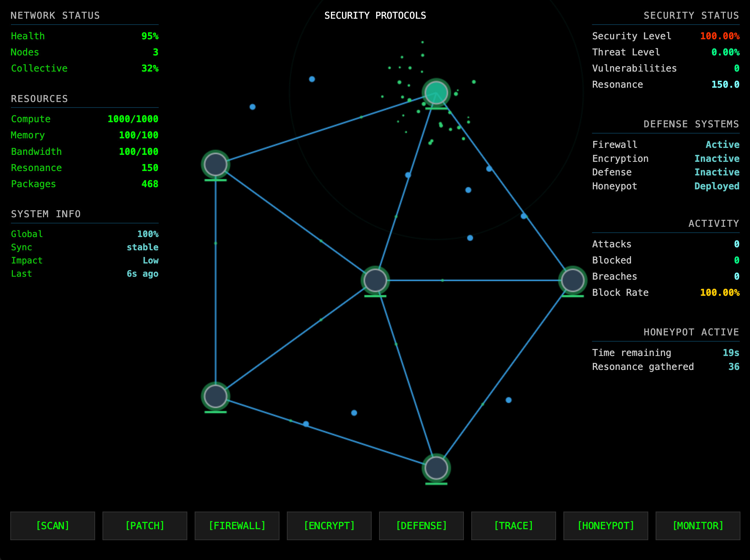Deploy via the [HONEYPOT] button
This screenshot has width=750, height=560.
(606, 526)
